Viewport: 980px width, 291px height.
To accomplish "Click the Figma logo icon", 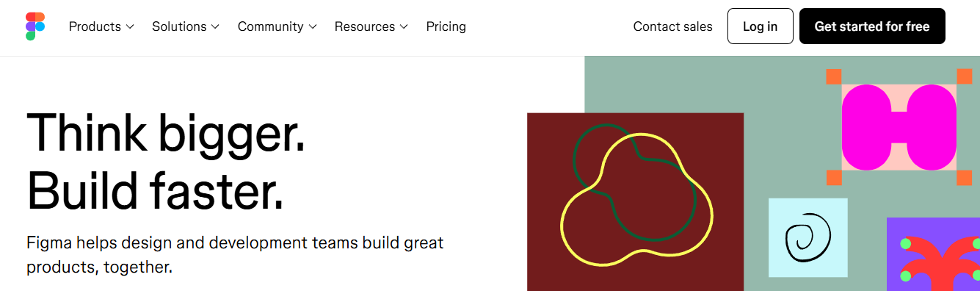I will [x=35, y=26].
